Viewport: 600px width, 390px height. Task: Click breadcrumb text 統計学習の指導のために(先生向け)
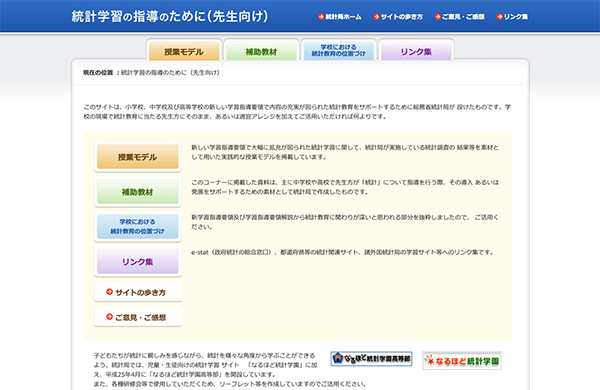[x=171, y=73]
